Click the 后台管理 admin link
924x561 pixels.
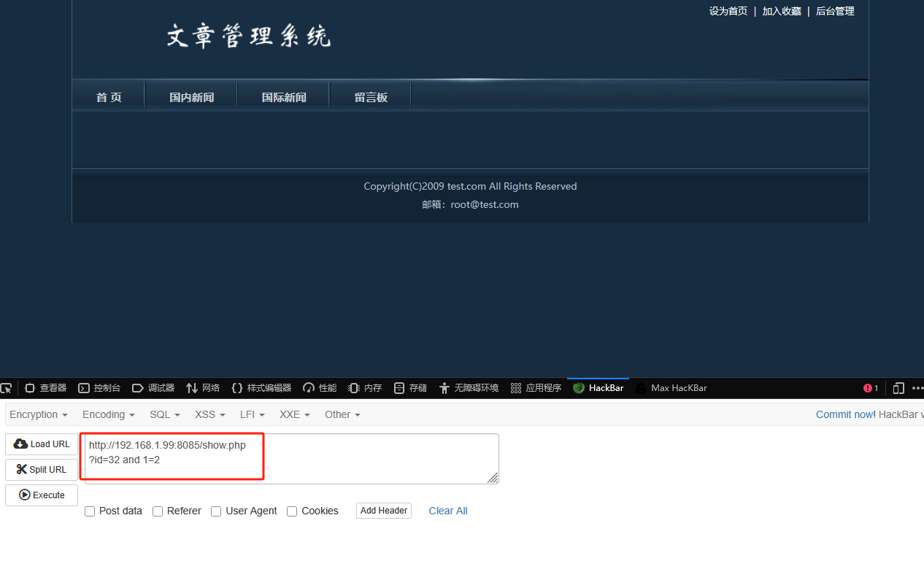point(835,11)
